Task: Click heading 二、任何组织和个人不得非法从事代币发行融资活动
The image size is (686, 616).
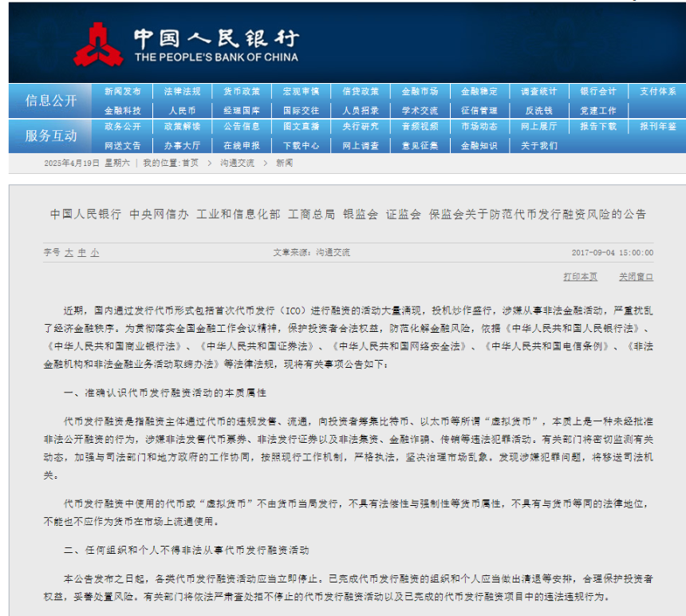Action: 187,551
